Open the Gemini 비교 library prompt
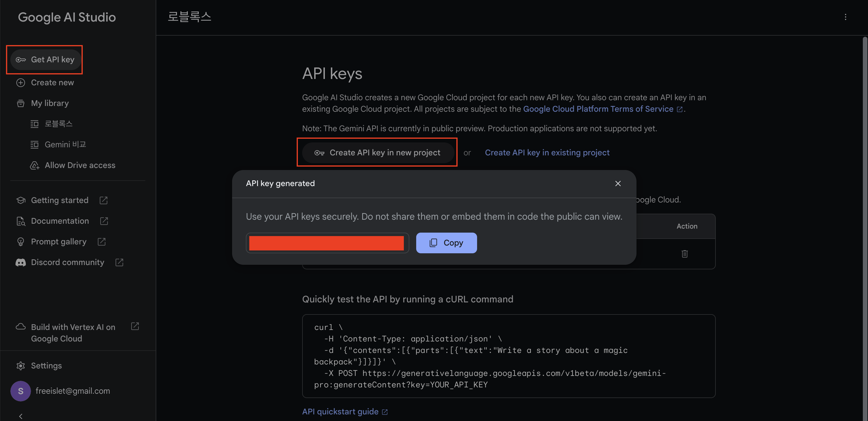 coord(65,144)
